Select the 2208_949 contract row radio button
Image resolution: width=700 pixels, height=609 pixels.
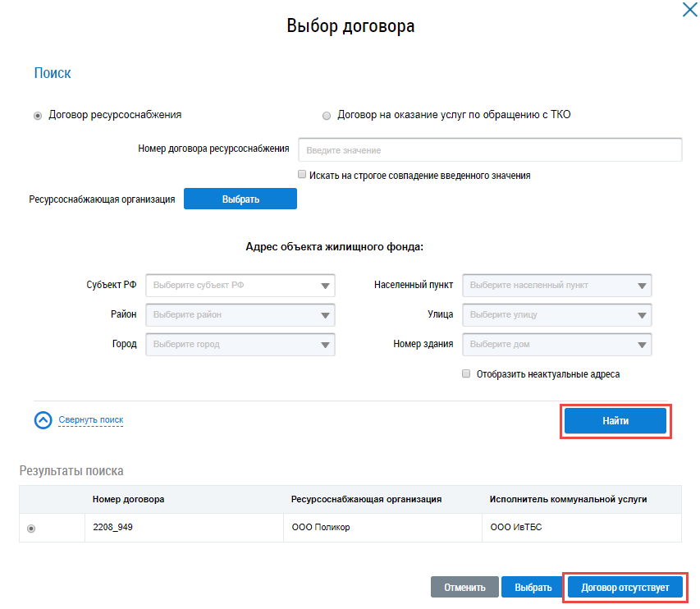pyautogui.click(x=32, y=529)
